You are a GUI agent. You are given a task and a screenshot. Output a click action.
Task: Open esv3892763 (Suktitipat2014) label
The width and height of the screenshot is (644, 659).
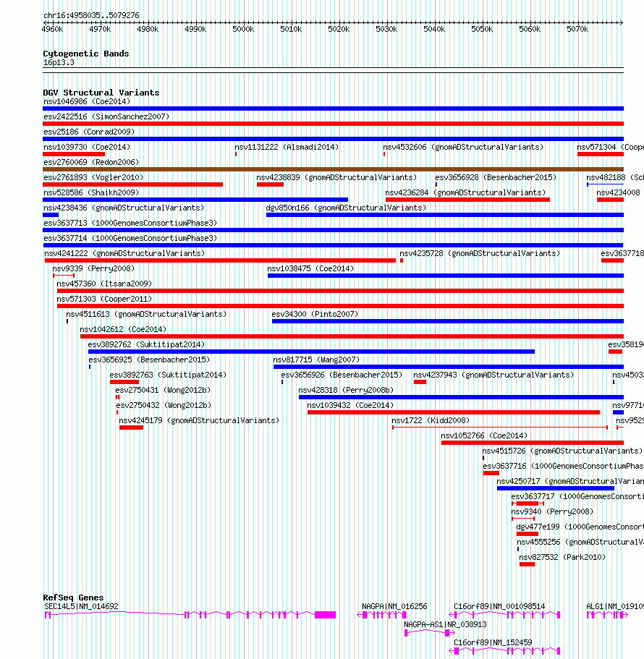pyautogui.click(x=168, y=375)
